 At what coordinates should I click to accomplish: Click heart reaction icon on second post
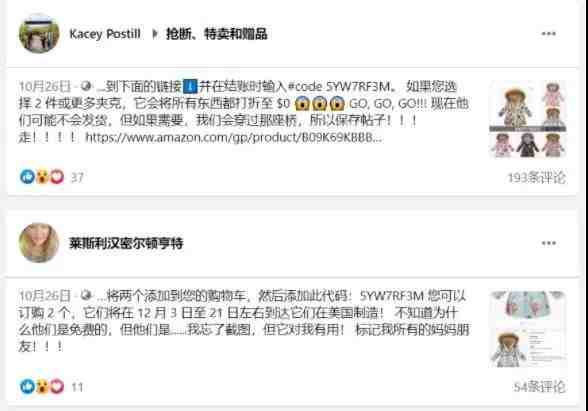57,386
